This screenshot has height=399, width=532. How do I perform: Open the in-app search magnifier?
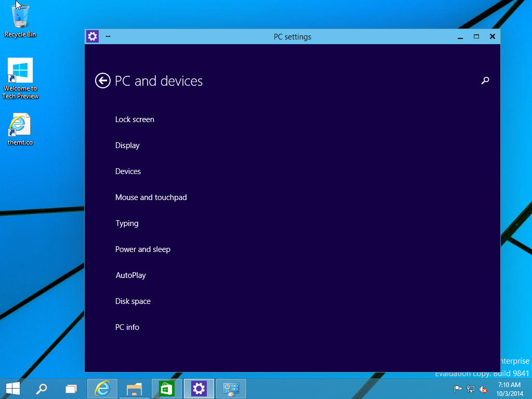coord(485,81)
